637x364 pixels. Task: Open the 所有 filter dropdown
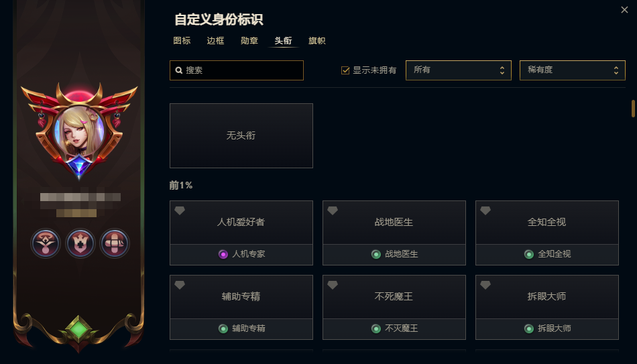[458, 70]
